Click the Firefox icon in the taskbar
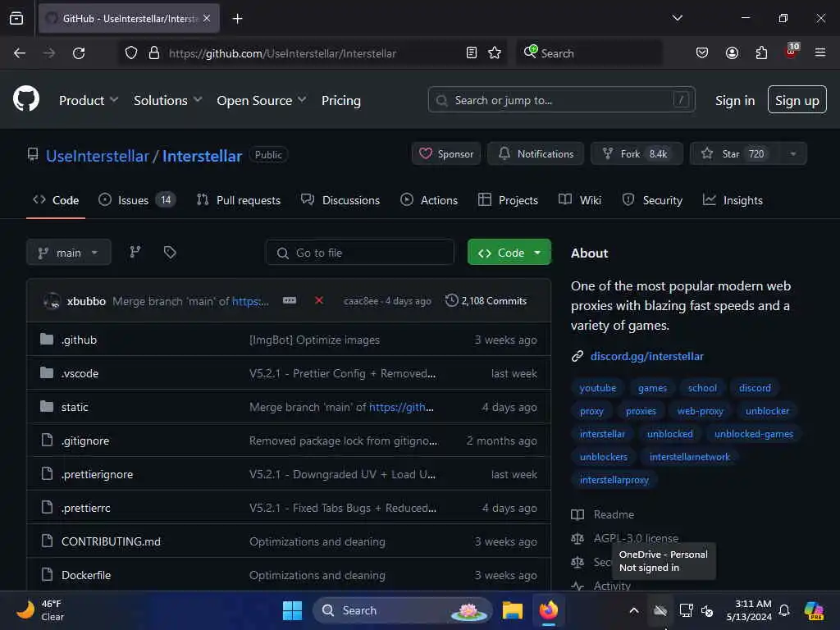Image resolution: width=840 pixels, height=630 pixels. (x=549, y=610)
